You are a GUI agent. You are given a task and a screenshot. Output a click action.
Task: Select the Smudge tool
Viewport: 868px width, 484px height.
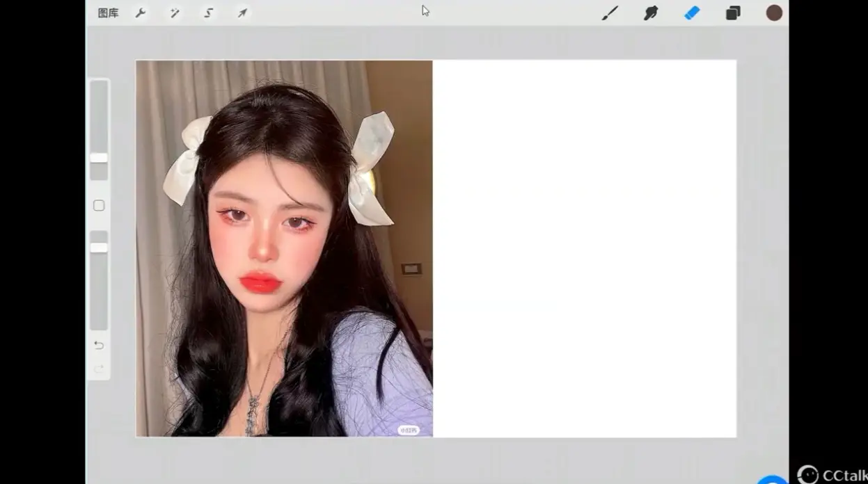(x=651, y=13)
